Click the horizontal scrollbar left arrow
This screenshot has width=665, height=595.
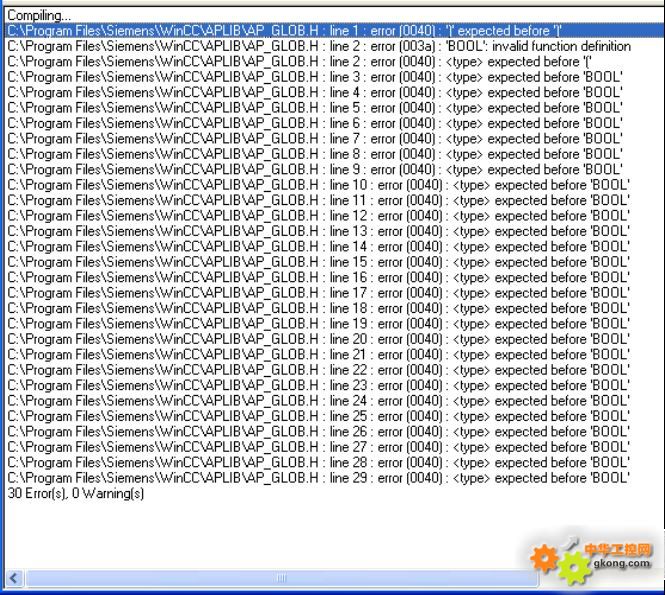click(14, 578)
